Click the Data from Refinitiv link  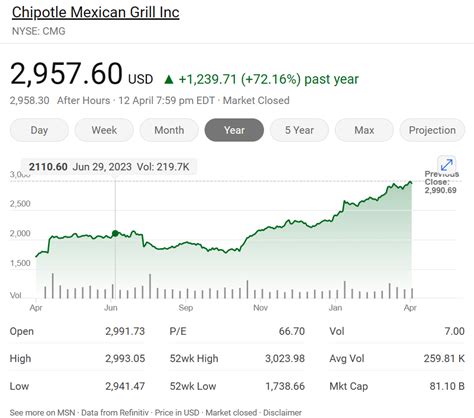(x=115, y=412)
